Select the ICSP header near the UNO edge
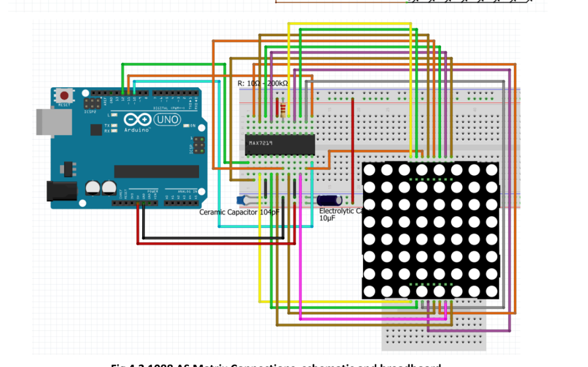Image resolution: width=588 pixels, height=367 pixels. [x=199, y=145]
